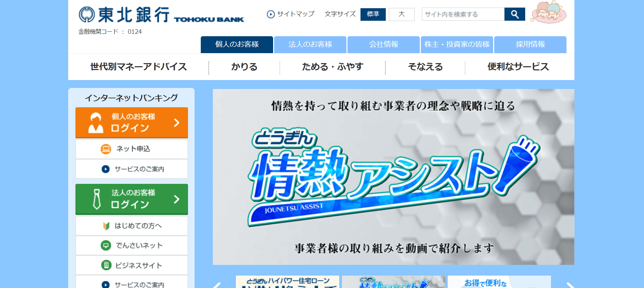
Task: Click the サイトマップ link
Action: [x=296, y=14]
